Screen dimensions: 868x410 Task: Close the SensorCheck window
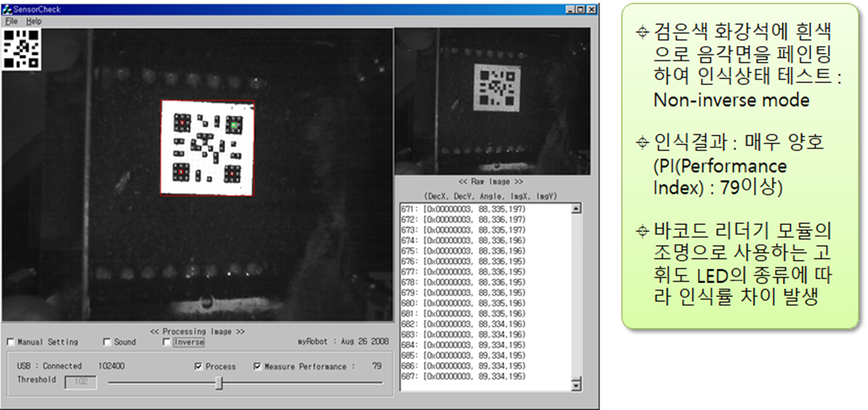click(592, 10)
